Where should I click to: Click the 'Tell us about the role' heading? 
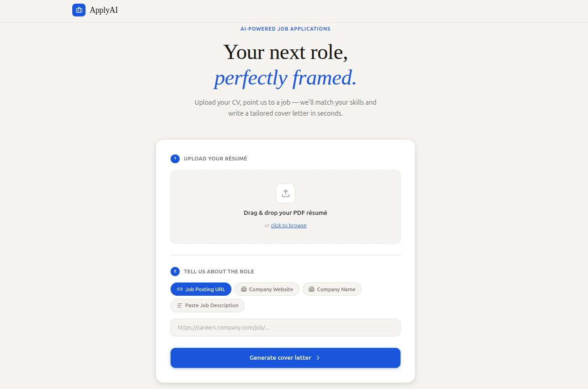click(219, 272)
